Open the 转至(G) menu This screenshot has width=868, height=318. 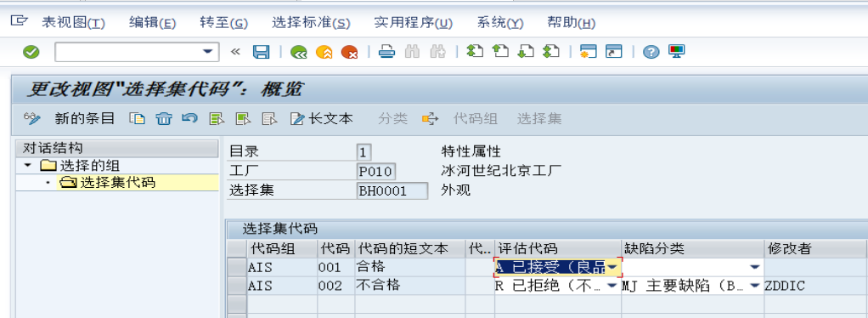[223, 23]
